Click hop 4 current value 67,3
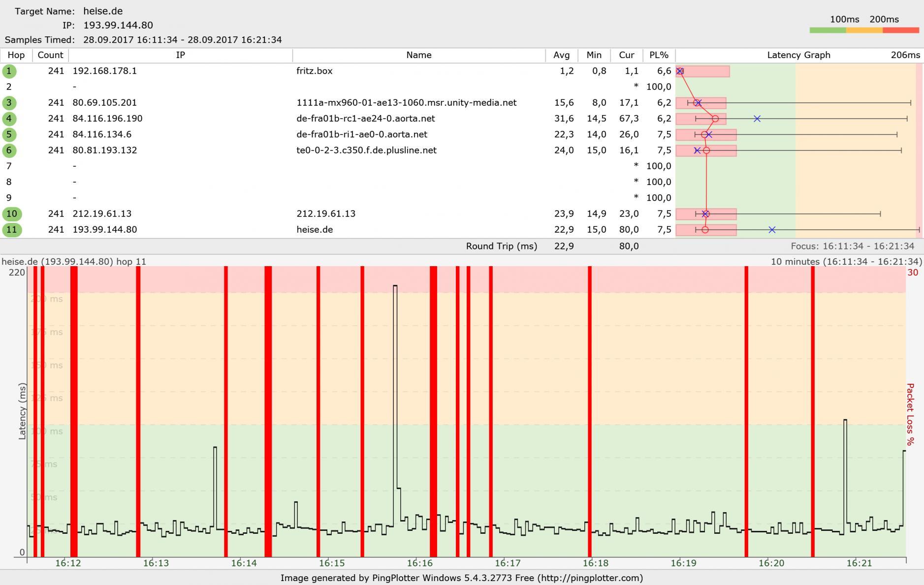The width and height of the screenshot is (924, 585). [629, 119]
